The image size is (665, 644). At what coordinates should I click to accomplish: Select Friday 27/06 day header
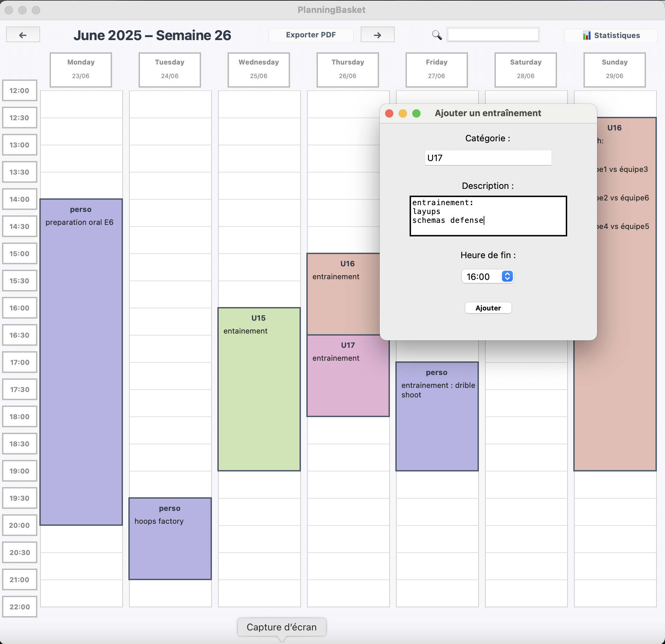[437, 70]
